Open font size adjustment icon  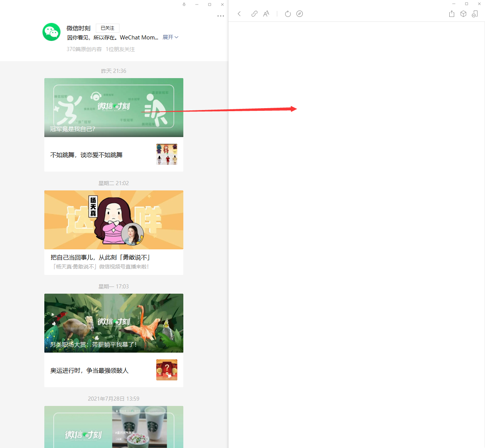[x=266, y=14]
